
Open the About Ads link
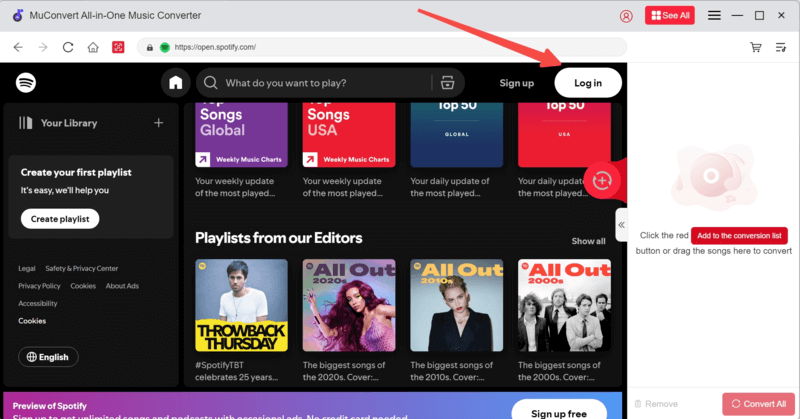pos(122,286)
